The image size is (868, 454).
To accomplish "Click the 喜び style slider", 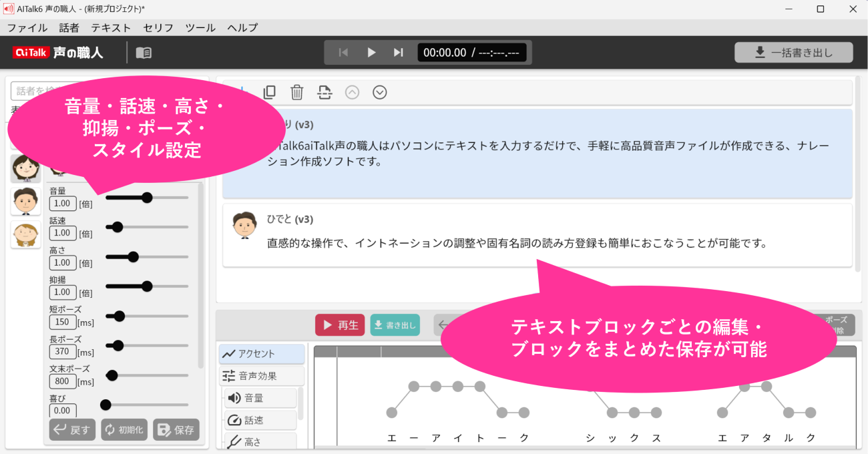I will point(147,405).
